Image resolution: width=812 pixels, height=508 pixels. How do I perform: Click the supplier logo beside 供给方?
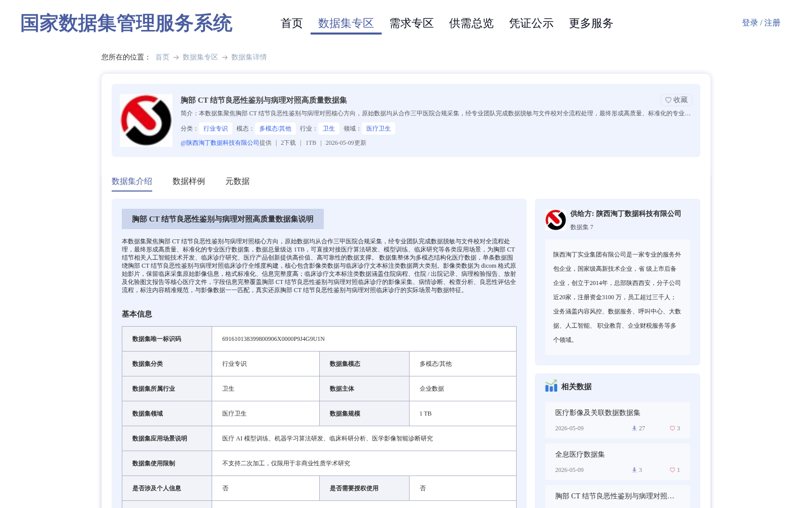tap(556, 220)
